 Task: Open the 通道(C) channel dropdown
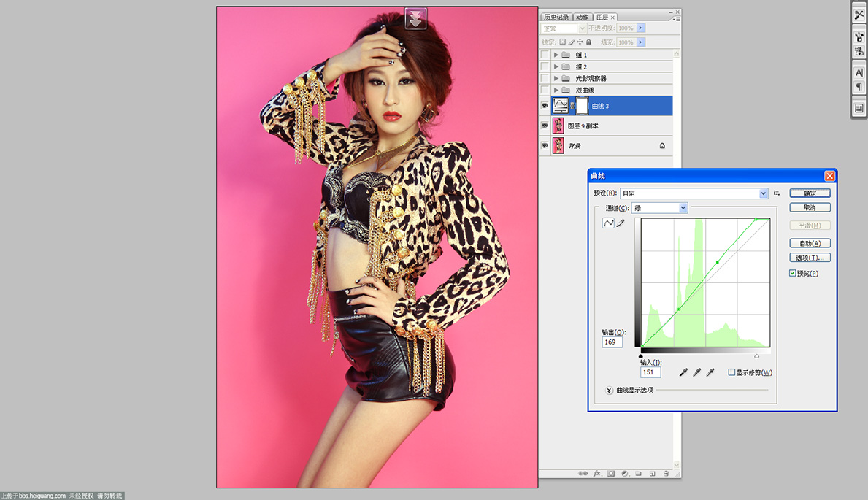pos(659,208)
